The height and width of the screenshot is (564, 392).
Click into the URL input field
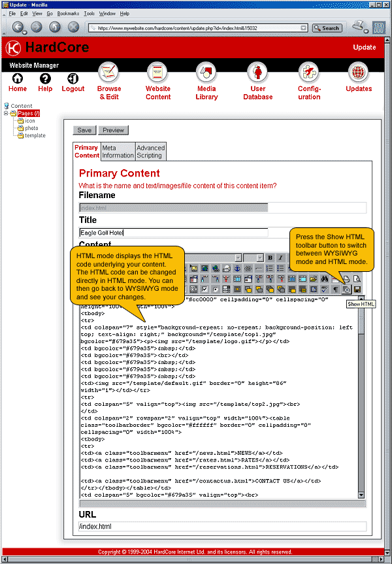(222, 526)
